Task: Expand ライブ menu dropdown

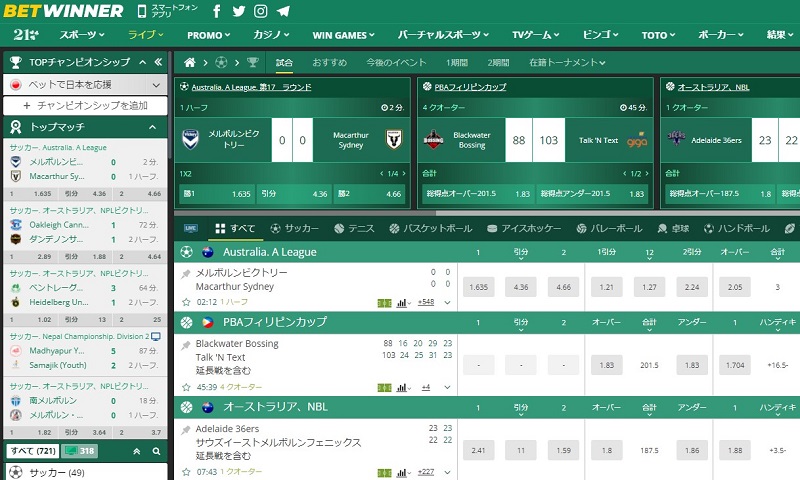Action: pos(145,35)
